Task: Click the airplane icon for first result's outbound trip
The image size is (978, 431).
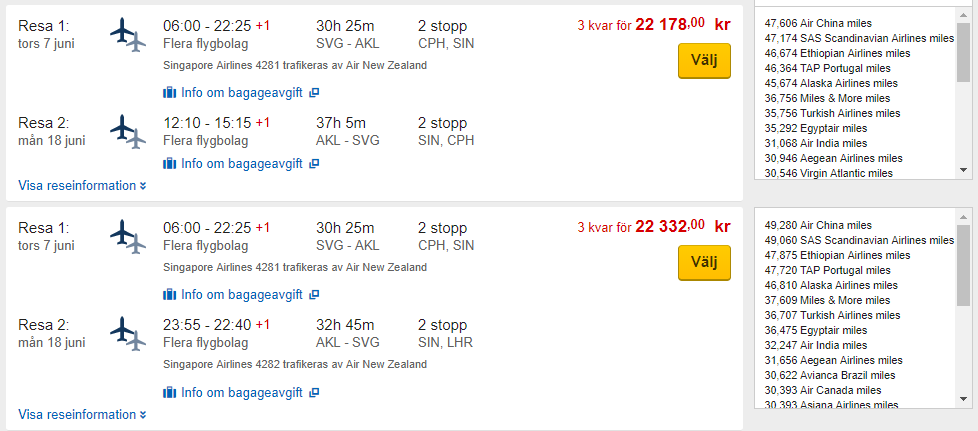Action: click(x=127, y=34)
